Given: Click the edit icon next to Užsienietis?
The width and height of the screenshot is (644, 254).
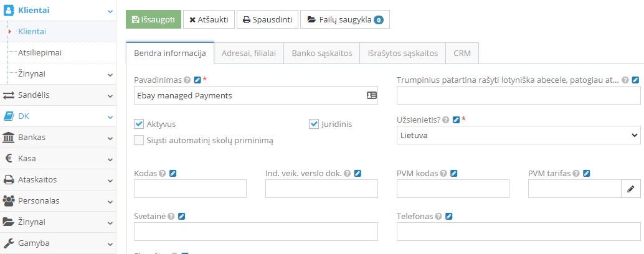Looking at the screenshot, I should click(x=456, y=120).
